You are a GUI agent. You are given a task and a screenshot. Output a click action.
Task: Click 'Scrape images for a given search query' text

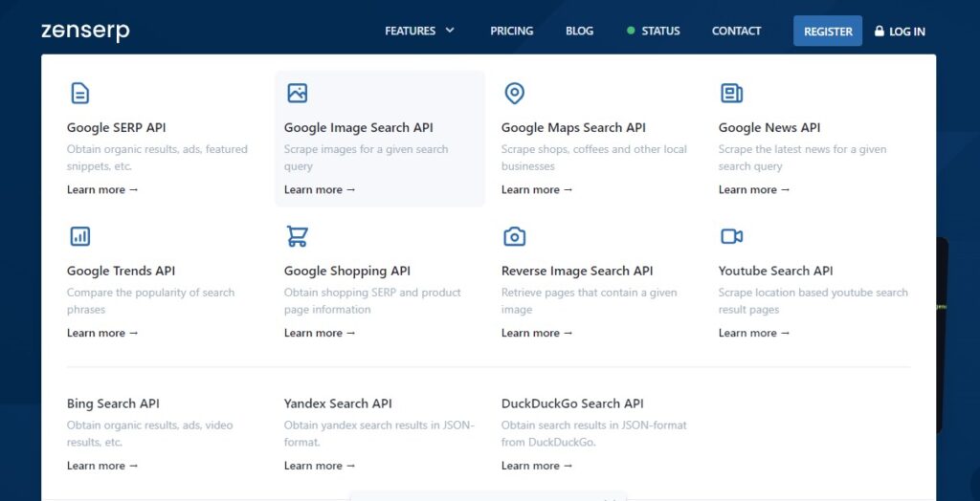tap(367, 158)
